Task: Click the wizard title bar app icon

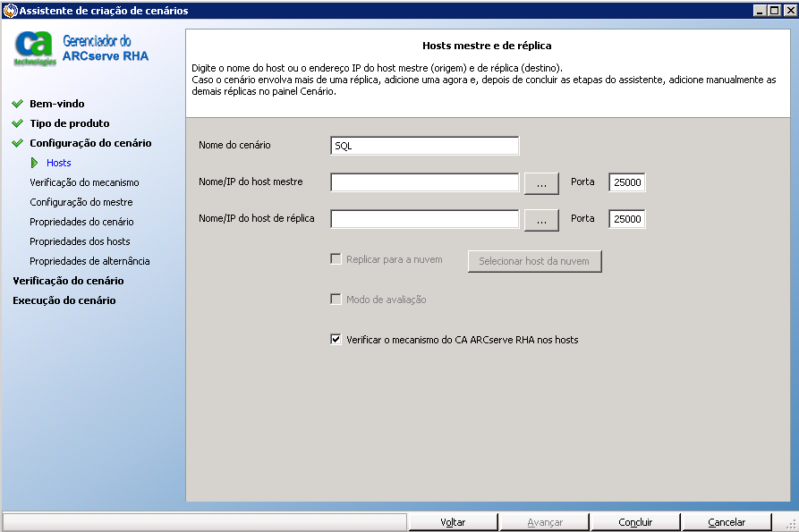Action: click(x=10, y=10)
